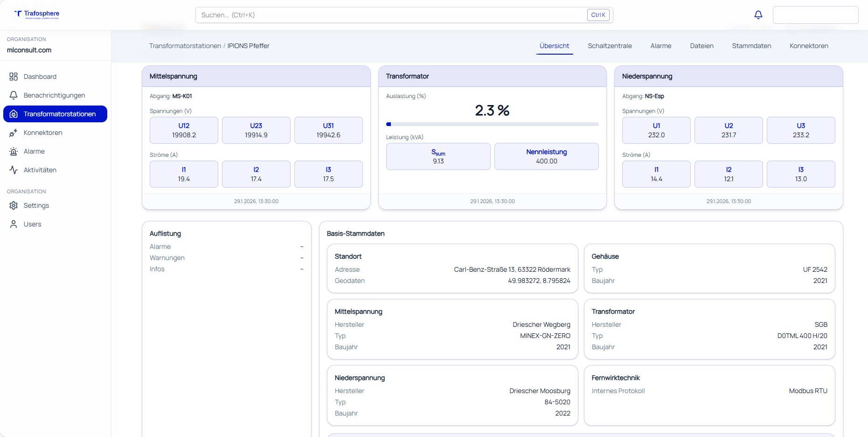Click the Aktivitäten pulse icon
Viewport: 868px width, 437px height.
tap(14, 170)
